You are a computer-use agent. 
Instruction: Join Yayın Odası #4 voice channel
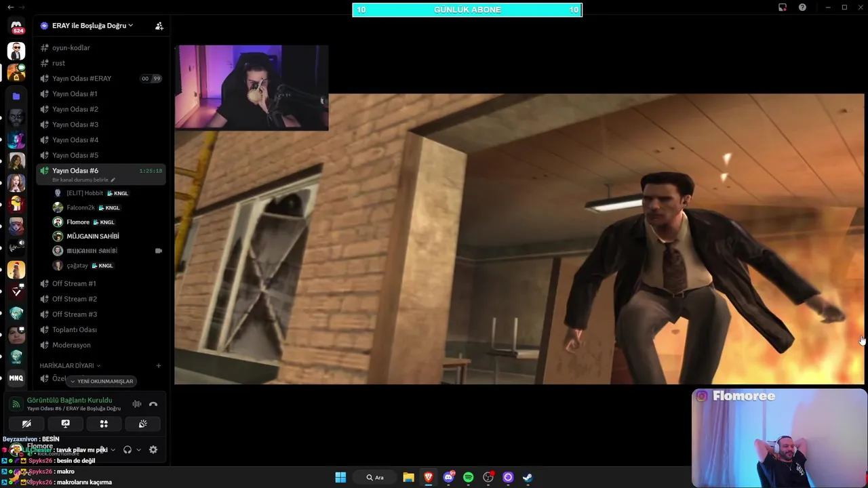tap(102, 140)
